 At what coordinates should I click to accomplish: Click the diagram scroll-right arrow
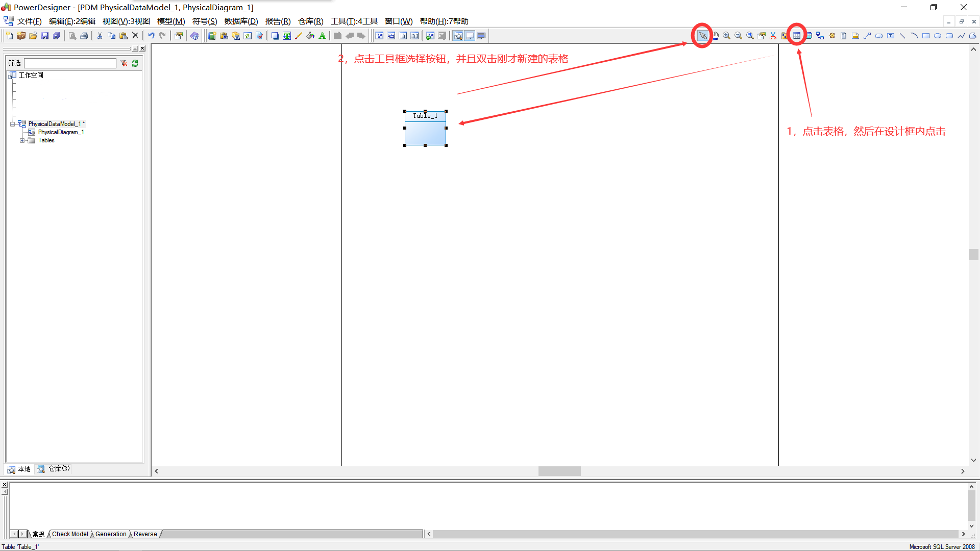point(963,471)
